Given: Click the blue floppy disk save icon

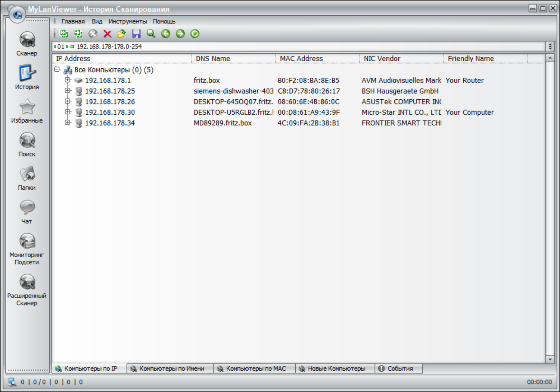Looking at the screenshot, I should coord(136,34).
